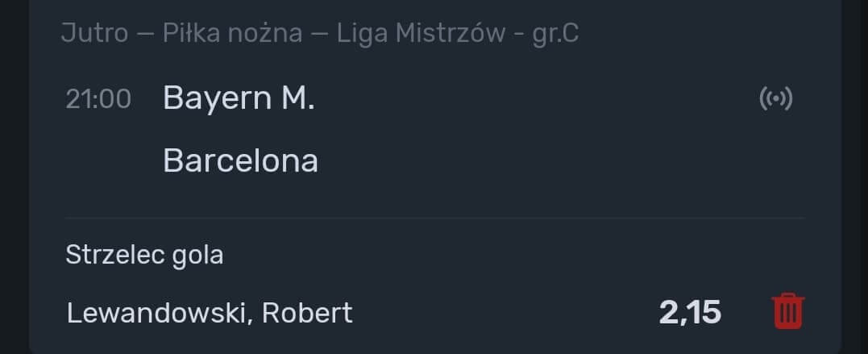Tap the bold odds next to trash icon
This screenshot has height=354, width=868.
[x=689, y=312]
